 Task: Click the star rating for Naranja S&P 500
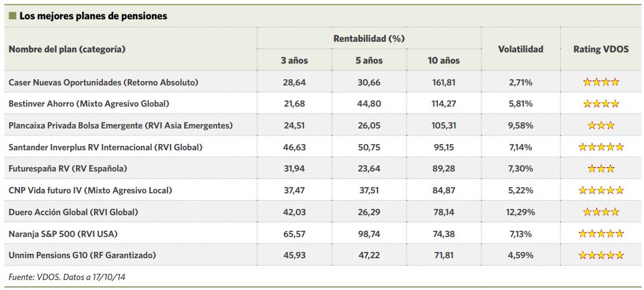coord(601,233)
